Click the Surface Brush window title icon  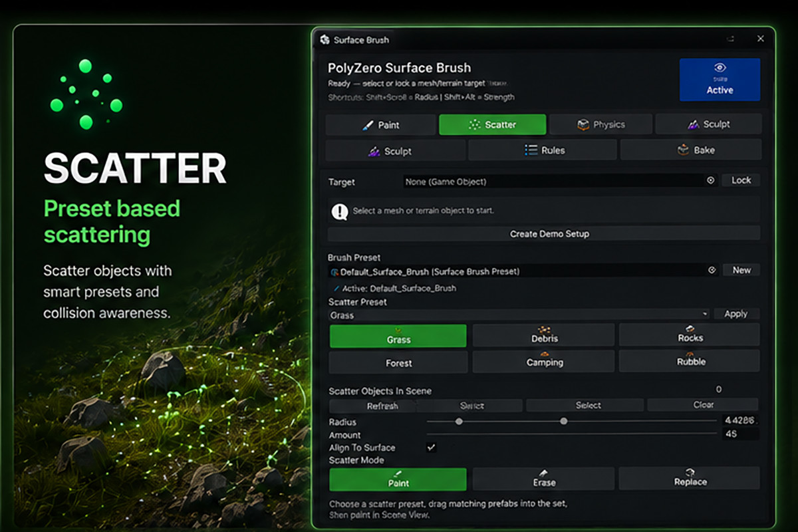pyautogui.click(x=325, y=40)
